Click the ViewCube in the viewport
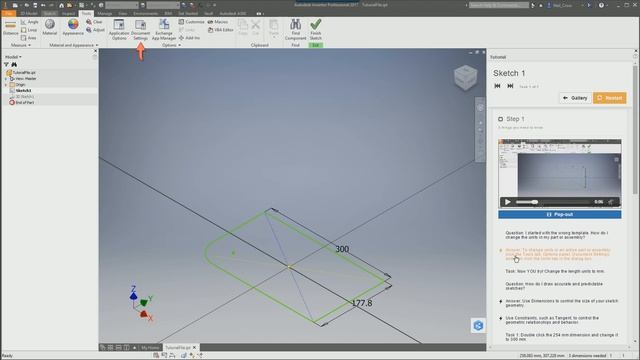Screen dimensions: 640x360 [x=465, y=78]
